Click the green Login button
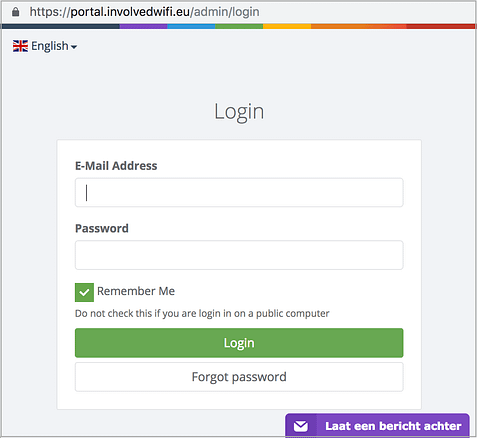Viewport: 477px width, 438px height. pyautogui.click(x=239, y=343)
